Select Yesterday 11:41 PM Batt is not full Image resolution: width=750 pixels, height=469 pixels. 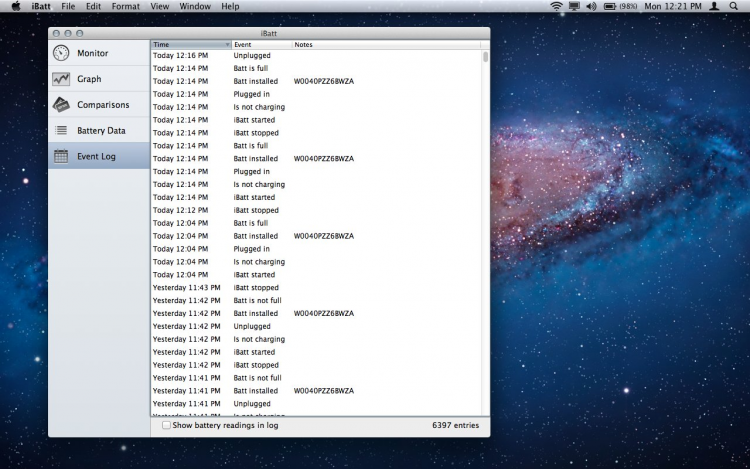pos(316,378)
